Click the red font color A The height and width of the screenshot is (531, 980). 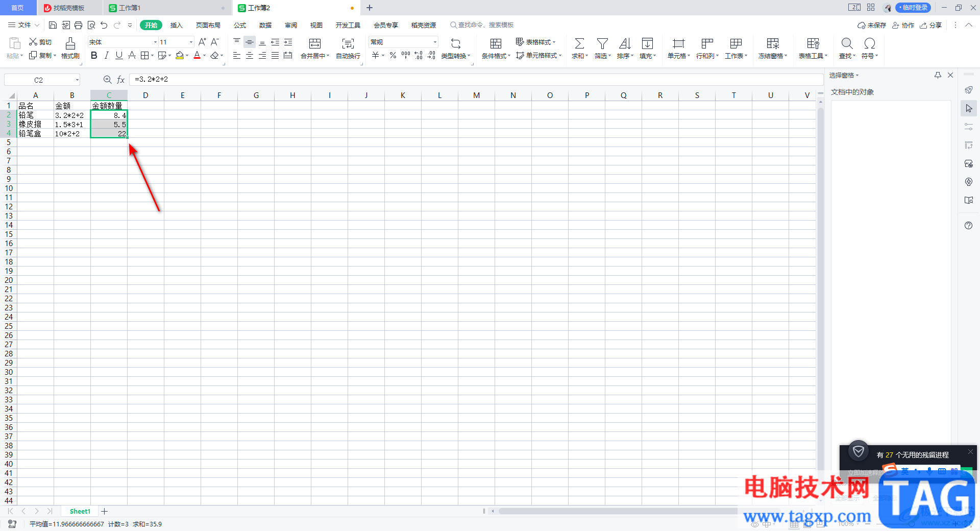197,55
